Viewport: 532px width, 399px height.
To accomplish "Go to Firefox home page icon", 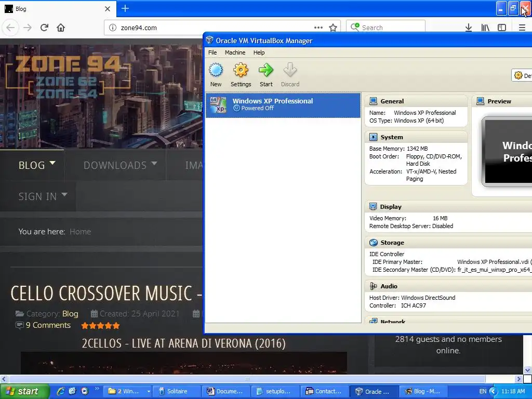I will [61, 28].
